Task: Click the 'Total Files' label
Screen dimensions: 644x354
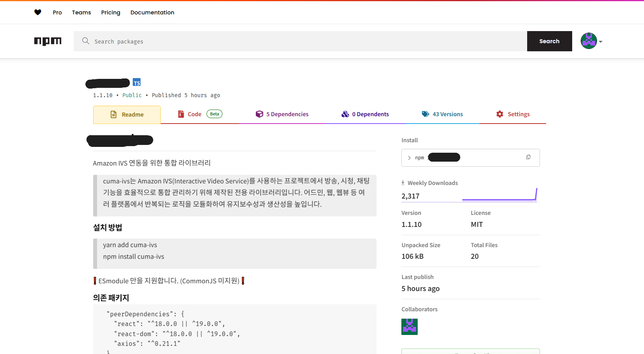Action: pyautogui.click(x=484, y=245)
